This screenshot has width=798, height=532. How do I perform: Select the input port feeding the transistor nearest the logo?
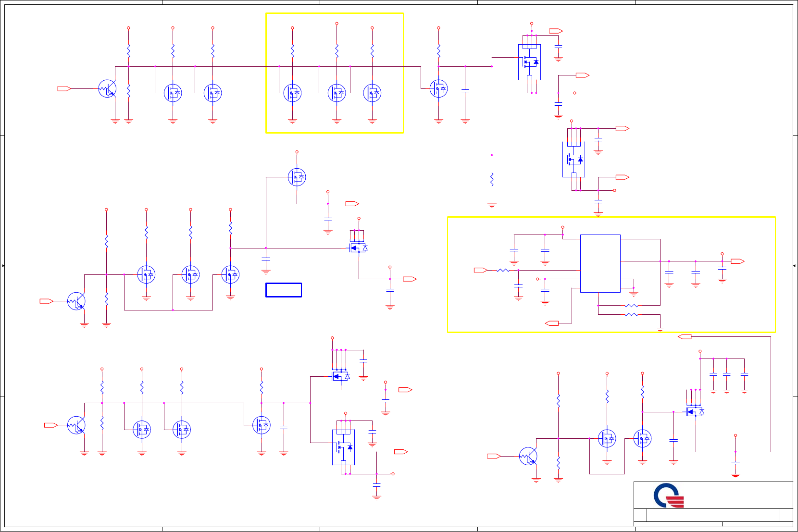[494, 456]
